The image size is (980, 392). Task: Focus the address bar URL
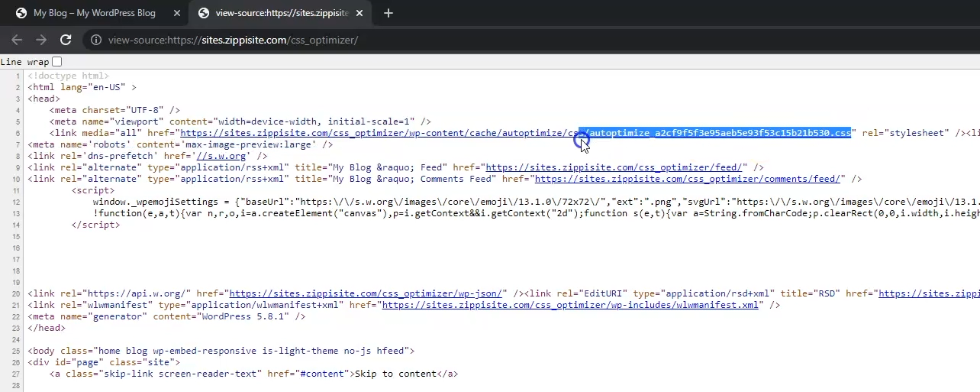click(x=233, y=40)
